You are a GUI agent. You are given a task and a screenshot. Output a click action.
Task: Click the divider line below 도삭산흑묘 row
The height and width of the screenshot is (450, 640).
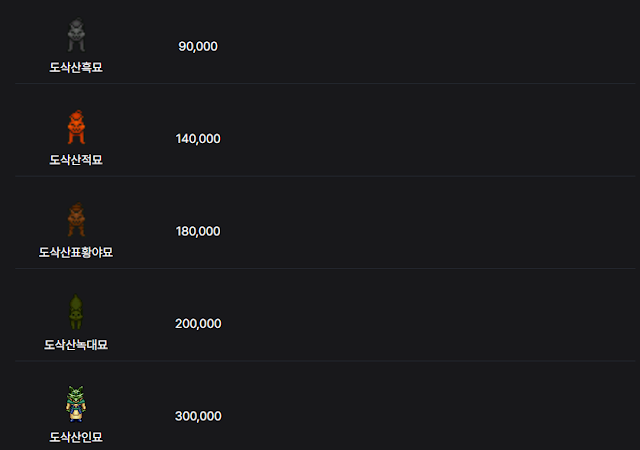(325, 84)
